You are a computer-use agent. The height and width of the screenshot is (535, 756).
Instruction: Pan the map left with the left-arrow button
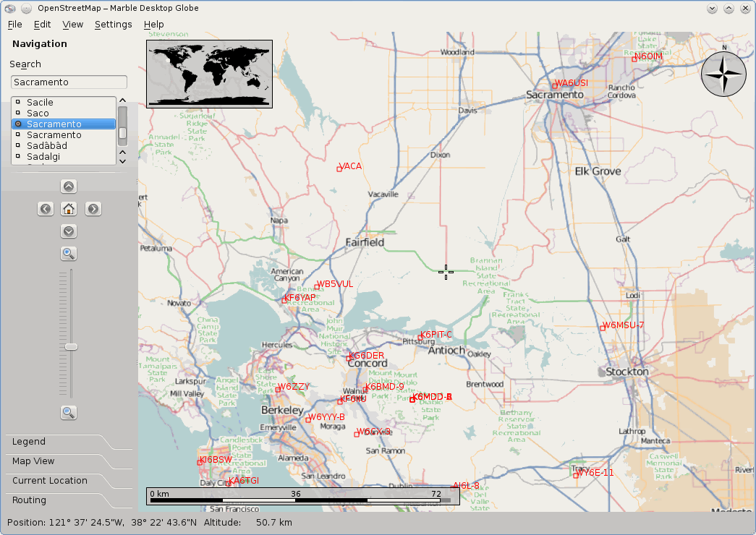click(x=46, y=209)
